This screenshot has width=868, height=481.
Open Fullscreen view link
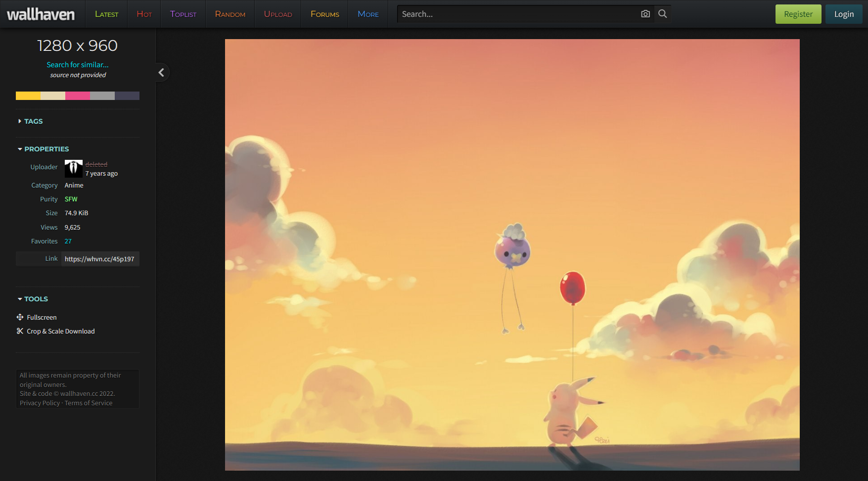click(42, 317)
